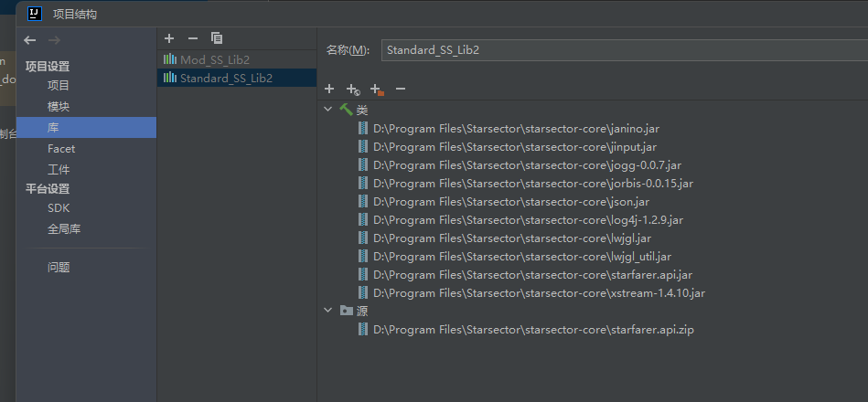Open the Facet settings page
The width and height of the screenshot is (868, 402).
[x=61, y=149]
